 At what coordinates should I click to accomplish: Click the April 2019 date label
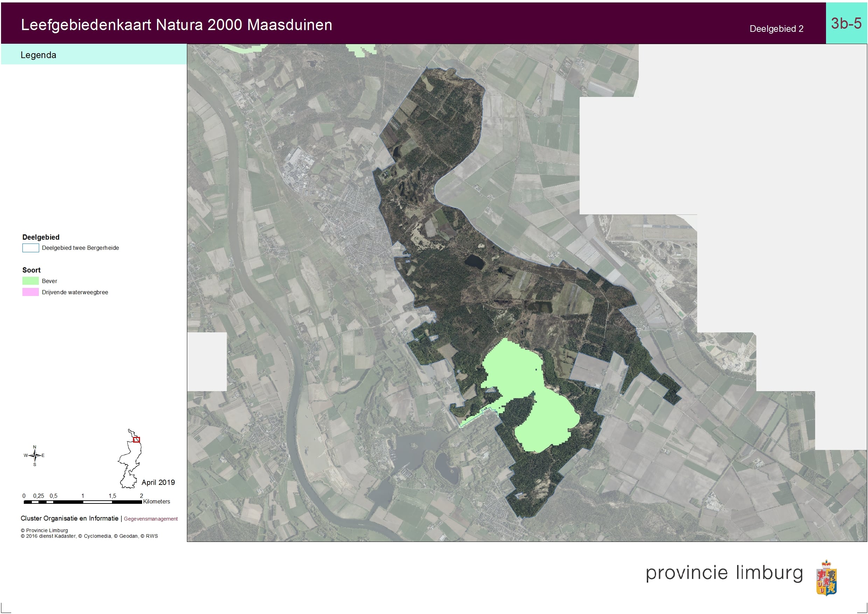[x=158, y=482]
